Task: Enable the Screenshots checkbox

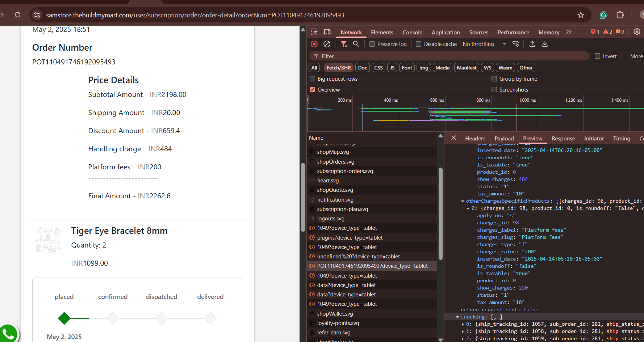Action: pos(494,90)
